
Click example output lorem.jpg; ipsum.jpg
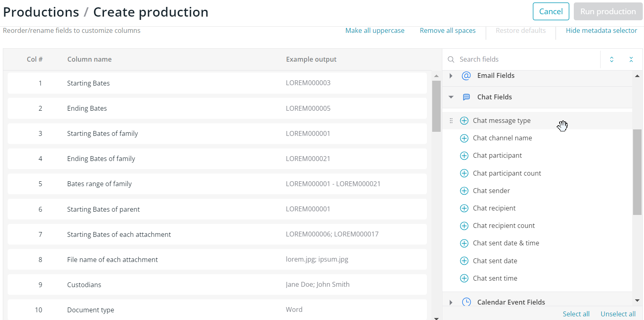[x=317, y=259]
